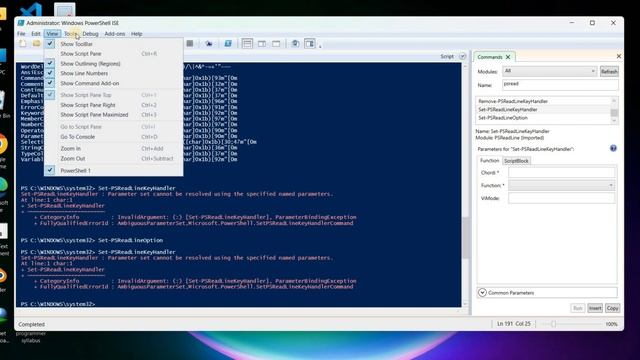Open the Edit menu

(36, 34)
